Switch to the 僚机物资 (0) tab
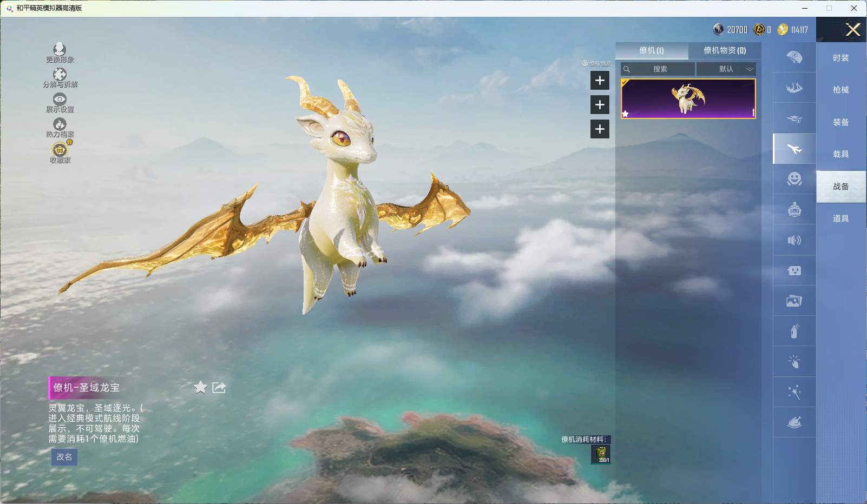 (724, 50)
